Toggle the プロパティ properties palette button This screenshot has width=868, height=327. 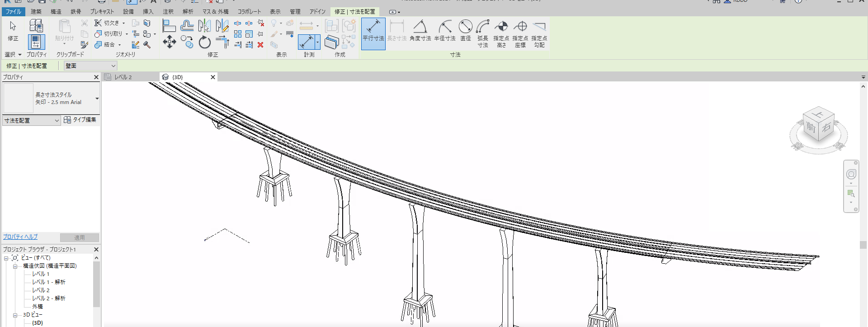coord(37,42)
